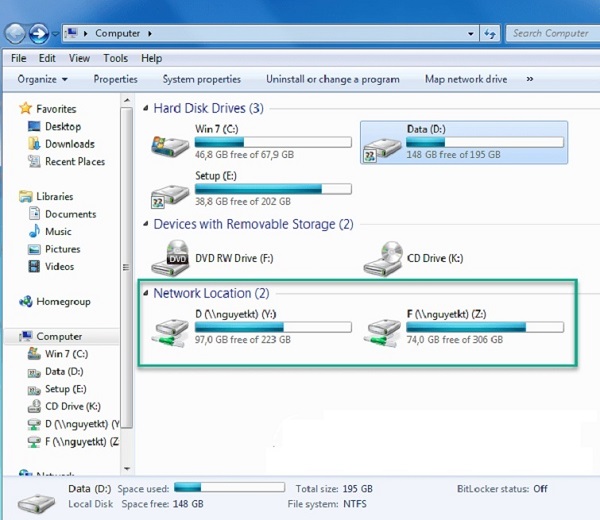
Task: Open the Organize dropdown menu
Action: (x=42, y=79)
